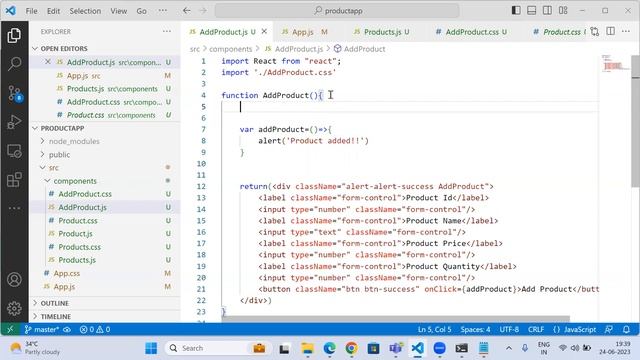Open errors and warnings count
640x360 pixels.
[95, 329]
